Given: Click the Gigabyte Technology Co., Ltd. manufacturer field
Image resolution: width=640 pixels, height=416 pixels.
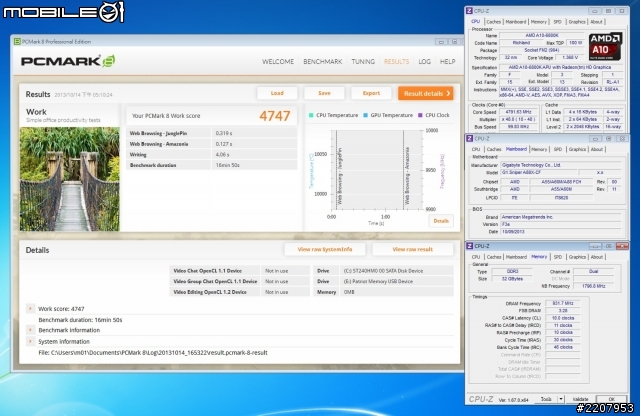Looking at the screenshot, I should (561, 165).
